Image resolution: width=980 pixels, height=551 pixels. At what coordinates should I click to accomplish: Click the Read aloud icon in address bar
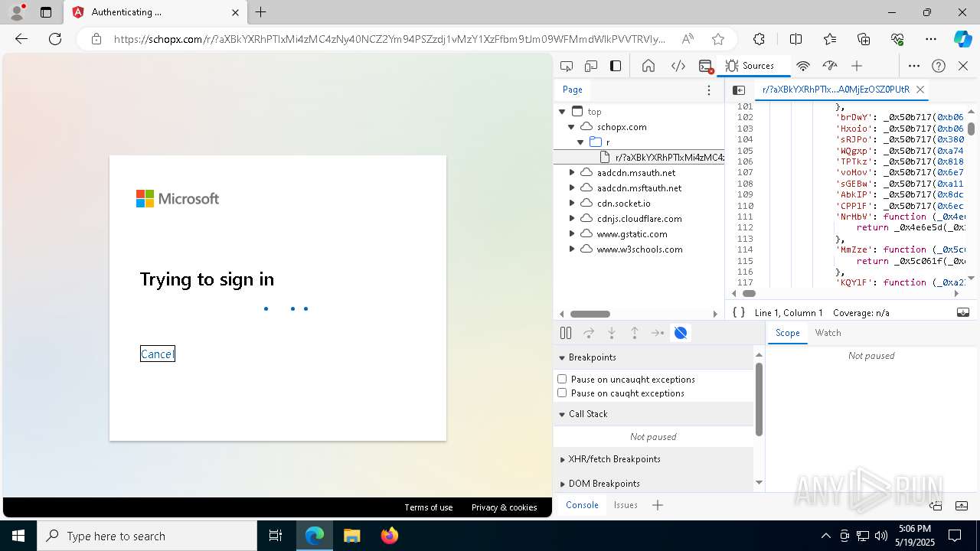click(x=688, y=39)
